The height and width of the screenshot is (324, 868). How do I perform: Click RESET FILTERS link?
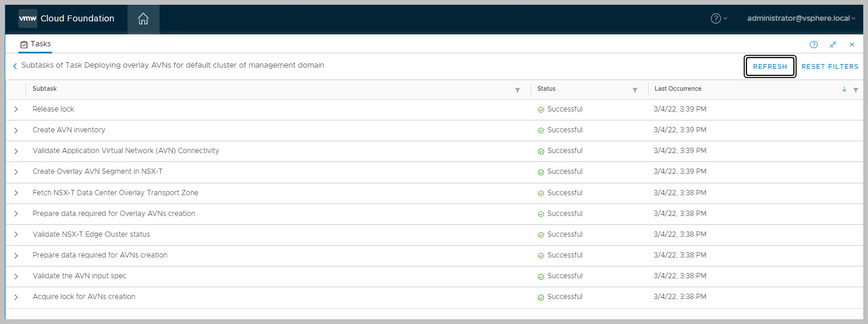pyautogui.click(x=829, y=66)
